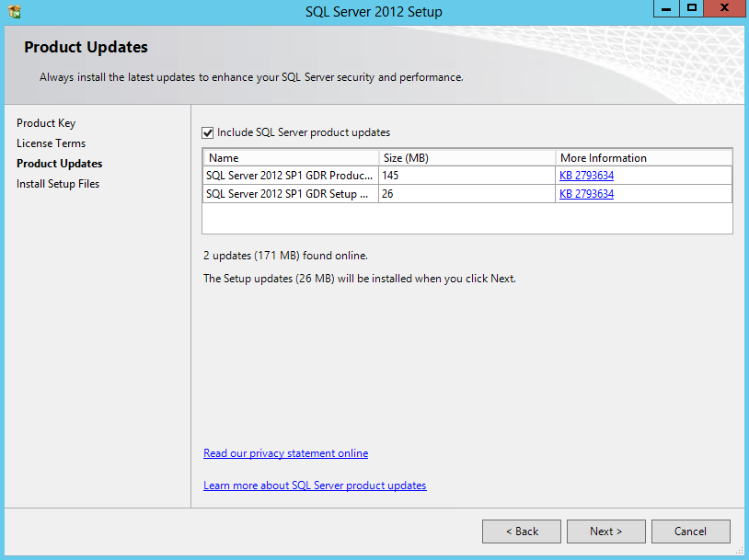
Task: Click the size cell showing 145
Action: pos(467,176)
